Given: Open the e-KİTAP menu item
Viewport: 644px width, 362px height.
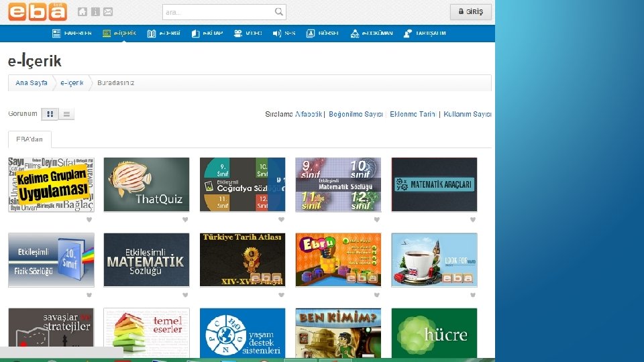Looking at the screenshot, I should [x=207, y=34].
